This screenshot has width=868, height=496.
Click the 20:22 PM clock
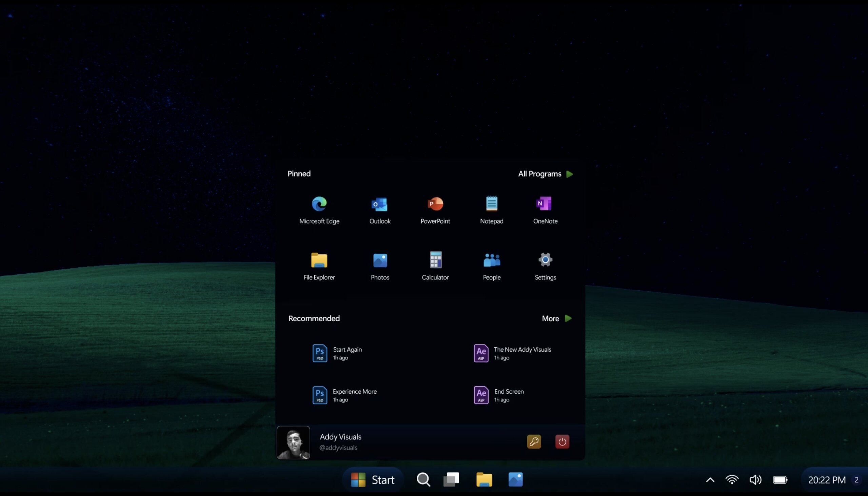click(827, 480)
